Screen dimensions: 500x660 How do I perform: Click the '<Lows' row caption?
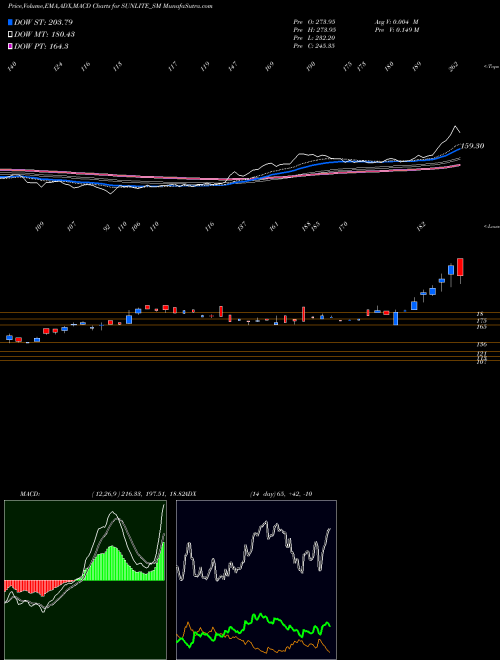tap(491, 226)
